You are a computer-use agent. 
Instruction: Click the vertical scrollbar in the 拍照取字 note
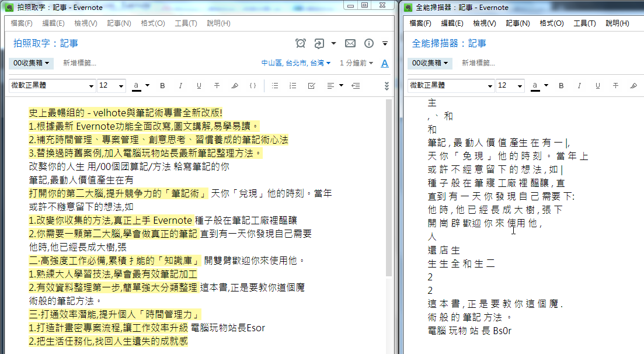(x=388, y=187)
